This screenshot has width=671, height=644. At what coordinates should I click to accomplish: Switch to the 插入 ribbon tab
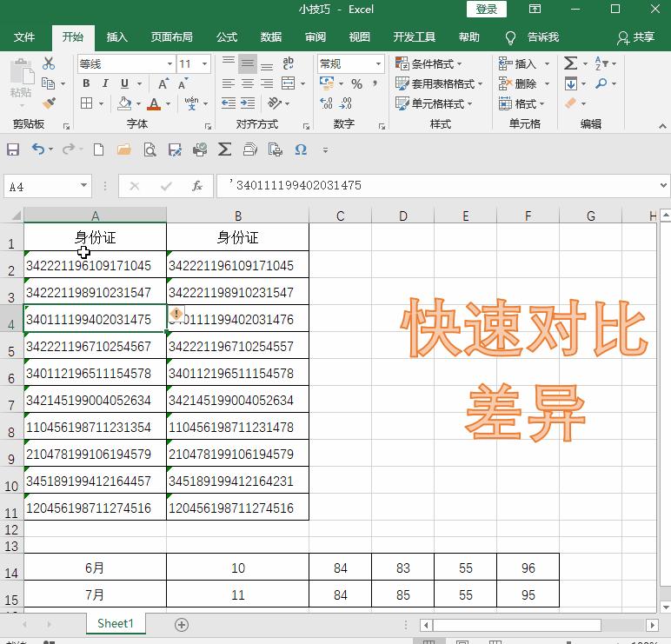tap(116, 37)
